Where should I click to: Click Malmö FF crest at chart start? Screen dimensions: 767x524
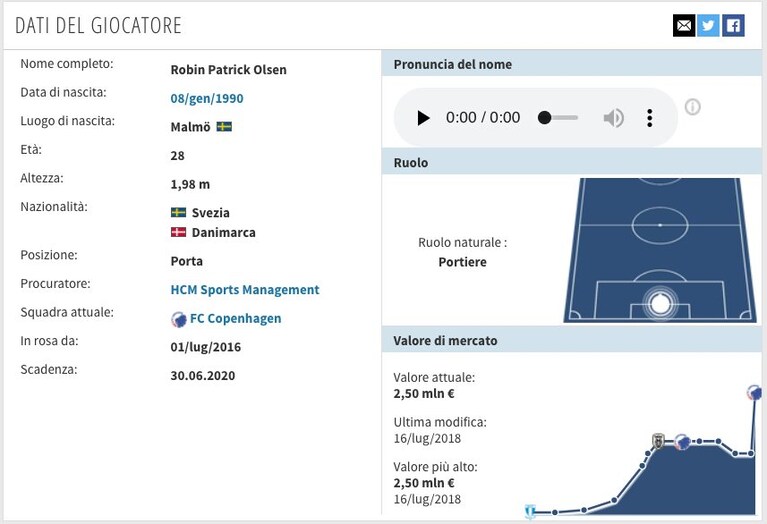pyautogui.click(x=530, y=511)
